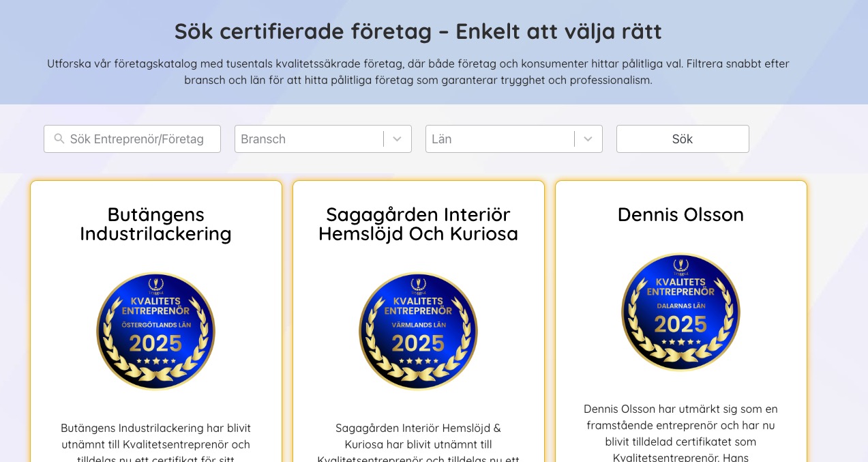The image size is (868, 462).
Task: Click the 'Utforska vår företagskatalog' intro paragraph
Action: pyautogui.click(x=418, y=72)
